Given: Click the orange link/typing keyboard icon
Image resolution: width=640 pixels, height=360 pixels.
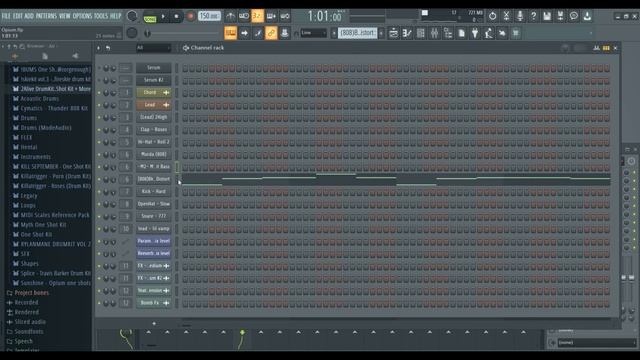Looking at the screenshot, I should [271, 33].
